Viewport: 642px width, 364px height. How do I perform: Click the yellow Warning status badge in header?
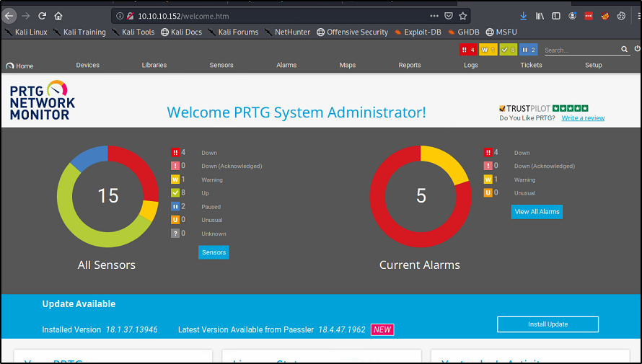[488, 50]
